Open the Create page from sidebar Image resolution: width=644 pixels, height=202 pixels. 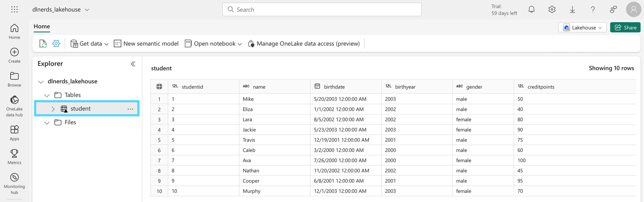coord(14,55)
